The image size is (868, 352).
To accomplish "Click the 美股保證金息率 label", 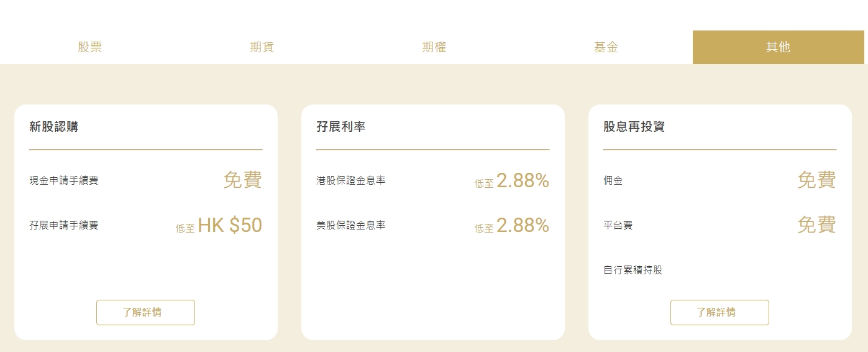I will pyautogui.click(x=350, y=225).
